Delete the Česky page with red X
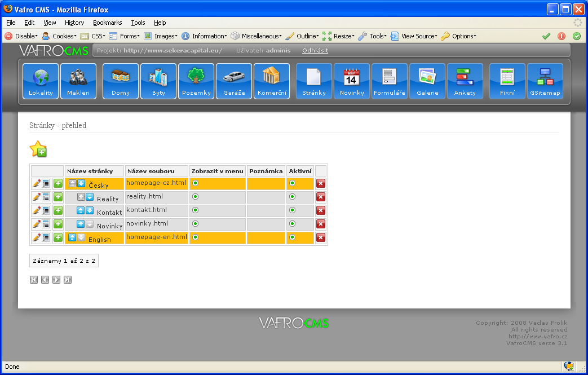 [321, 183]
